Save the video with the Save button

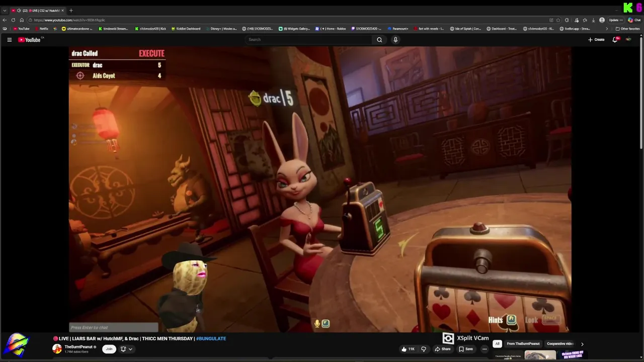465,349
